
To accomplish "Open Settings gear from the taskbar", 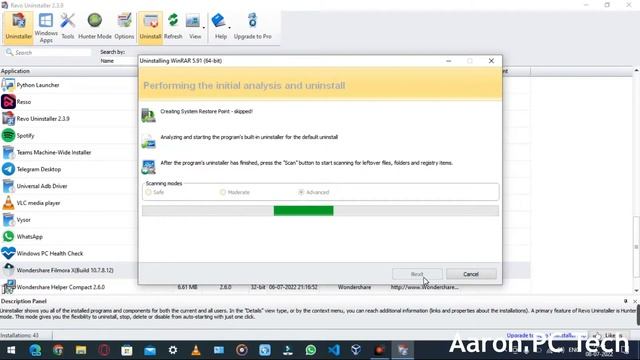I will coord(173,350).
